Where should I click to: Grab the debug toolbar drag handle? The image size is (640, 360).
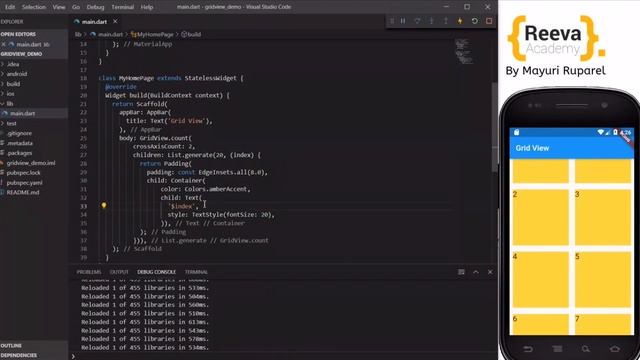pos(392,21)
